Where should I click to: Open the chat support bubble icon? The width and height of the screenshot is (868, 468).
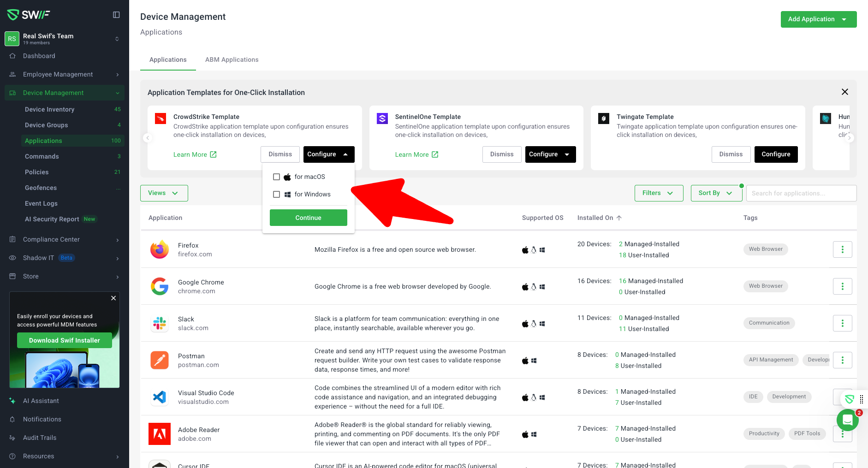847,420
